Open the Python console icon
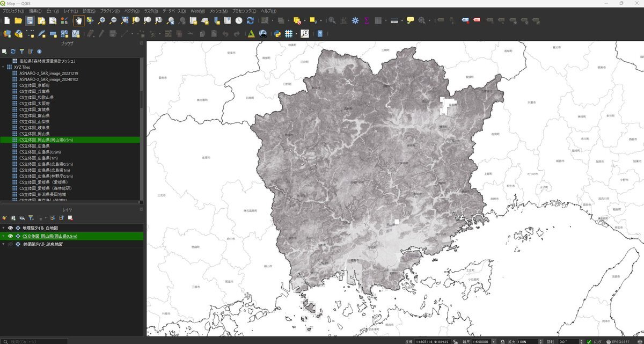The width and height of the screenshot is (644, 344). (277, 33)
